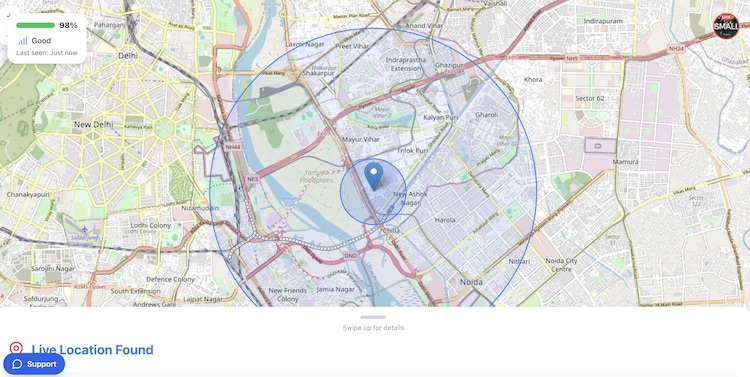
Task: Click the Mayur Vihar map label
Action: 361,140
